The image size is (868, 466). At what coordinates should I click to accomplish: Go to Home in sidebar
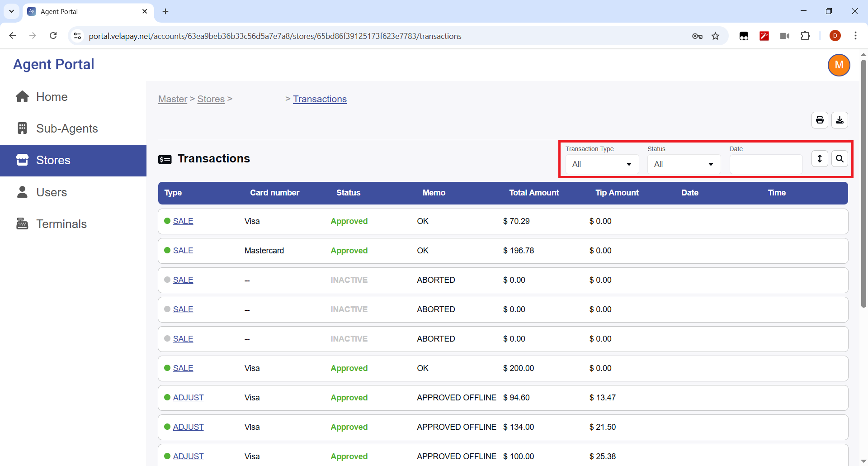pos(52,97)
